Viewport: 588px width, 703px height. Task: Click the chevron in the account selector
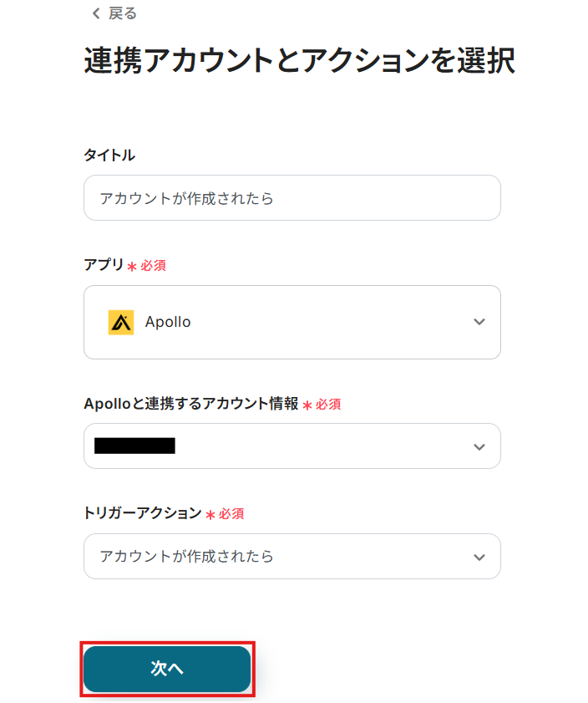tap(479, 447)
